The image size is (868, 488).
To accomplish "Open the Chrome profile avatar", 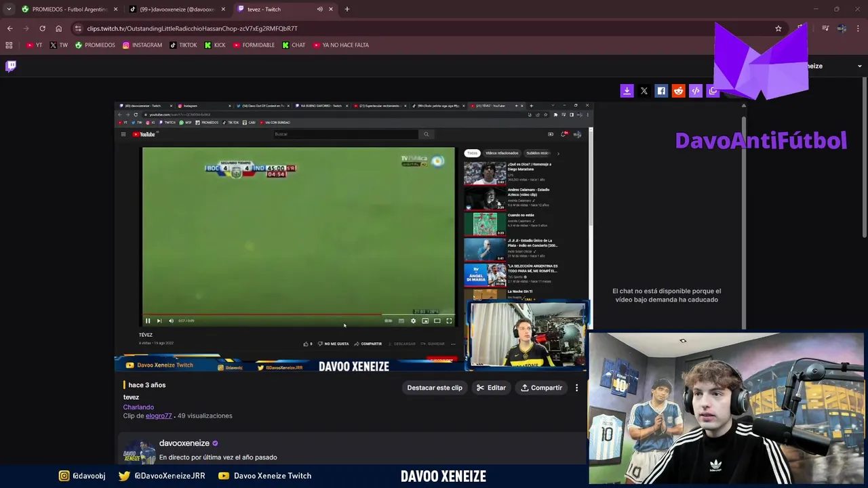I will pos(842,28).
